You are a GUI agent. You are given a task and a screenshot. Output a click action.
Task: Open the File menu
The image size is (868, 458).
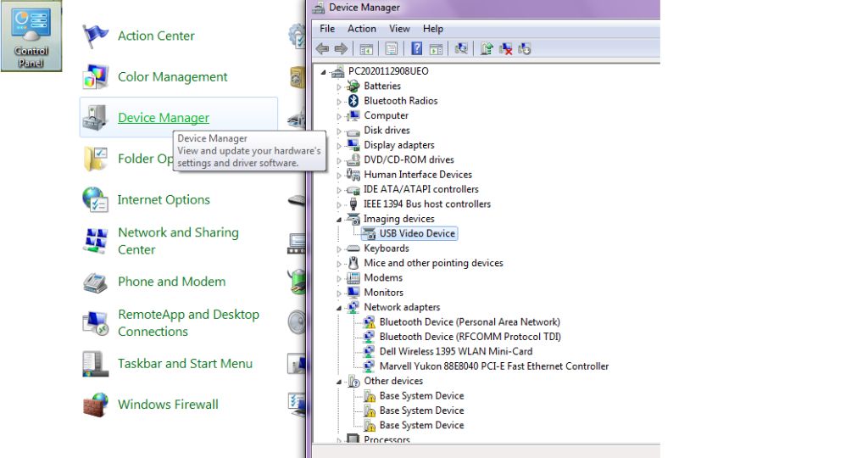327,29
